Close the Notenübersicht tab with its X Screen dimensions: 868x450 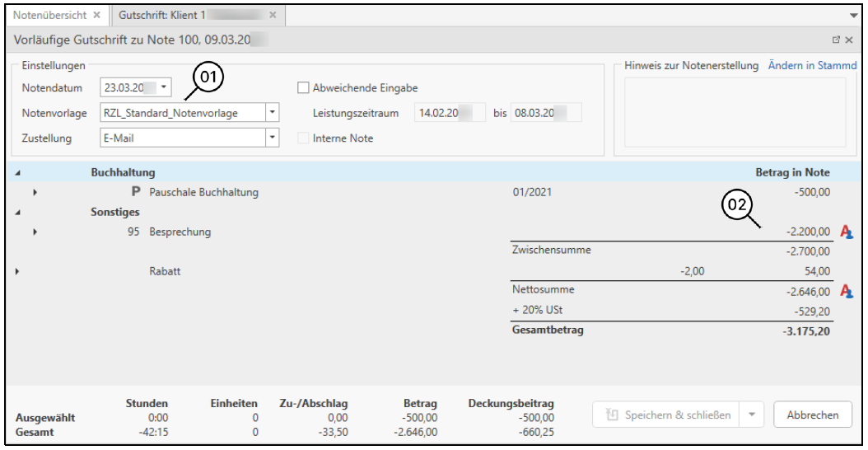(x=96, y=16)
